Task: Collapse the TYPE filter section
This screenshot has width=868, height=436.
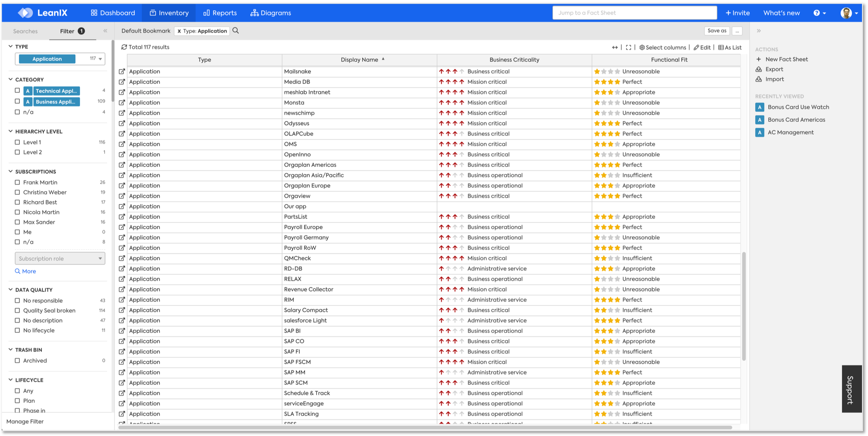Action: (x=11, y=46)
